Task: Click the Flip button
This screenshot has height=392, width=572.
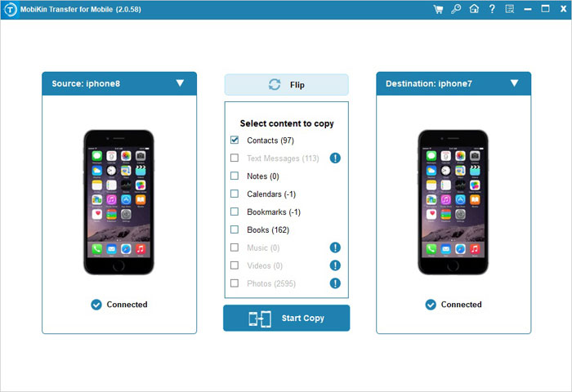Action: [286, 85]
